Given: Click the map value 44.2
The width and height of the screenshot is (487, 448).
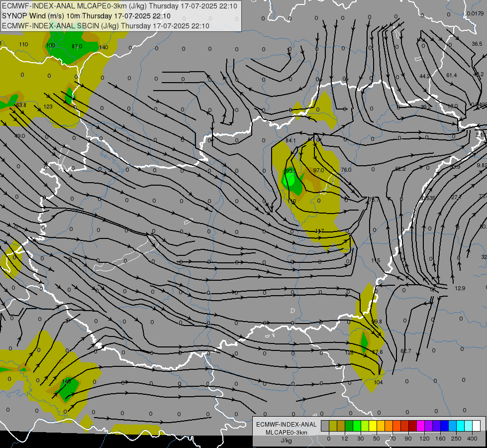Looking at the screenshot, I should click(425, 76).
